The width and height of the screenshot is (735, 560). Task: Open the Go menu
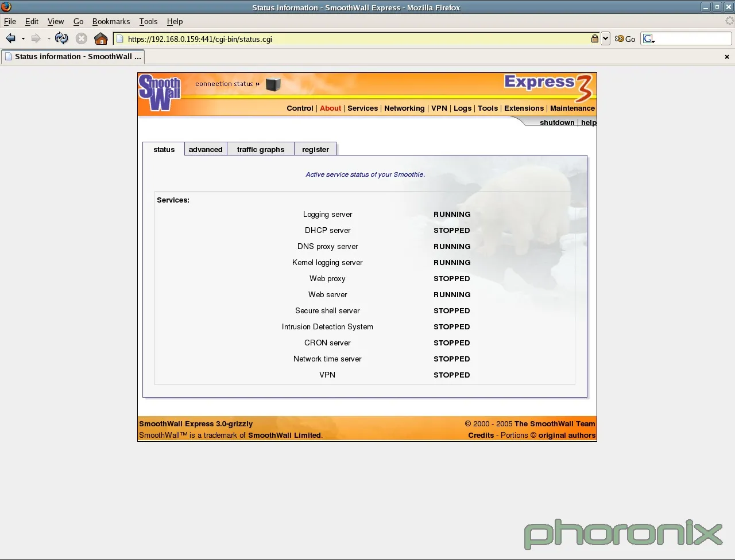(x=78, y=21)
